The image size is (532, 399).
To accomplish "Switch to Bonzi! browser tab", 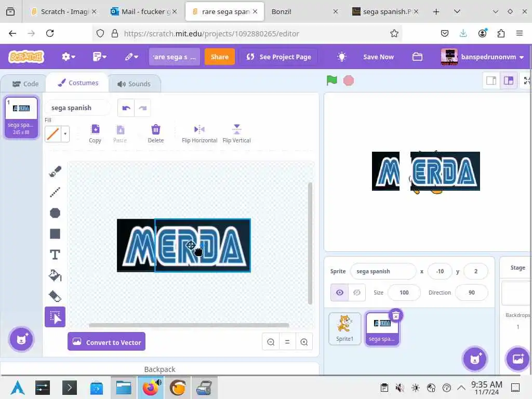I will coord(304,11).
